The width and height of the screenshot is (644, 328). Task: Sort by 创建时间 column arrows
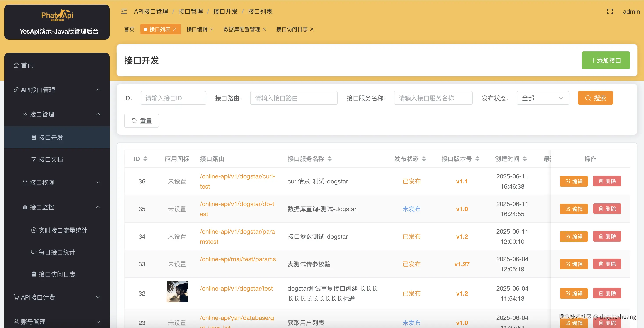click(525, 159)
